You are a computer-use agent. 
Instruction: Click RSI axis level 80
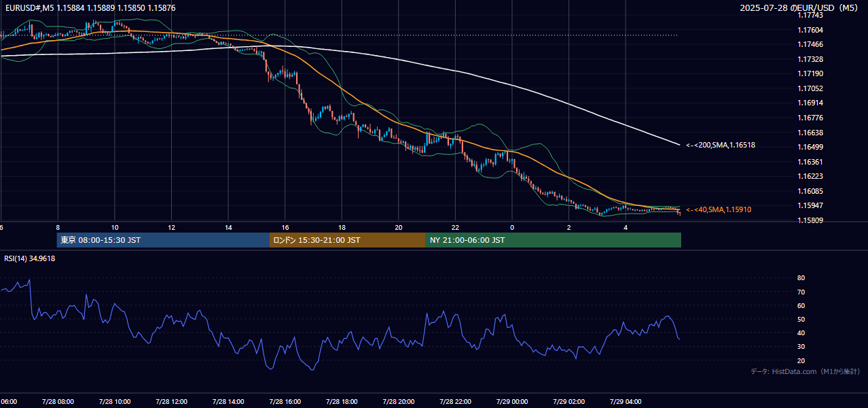801,278
